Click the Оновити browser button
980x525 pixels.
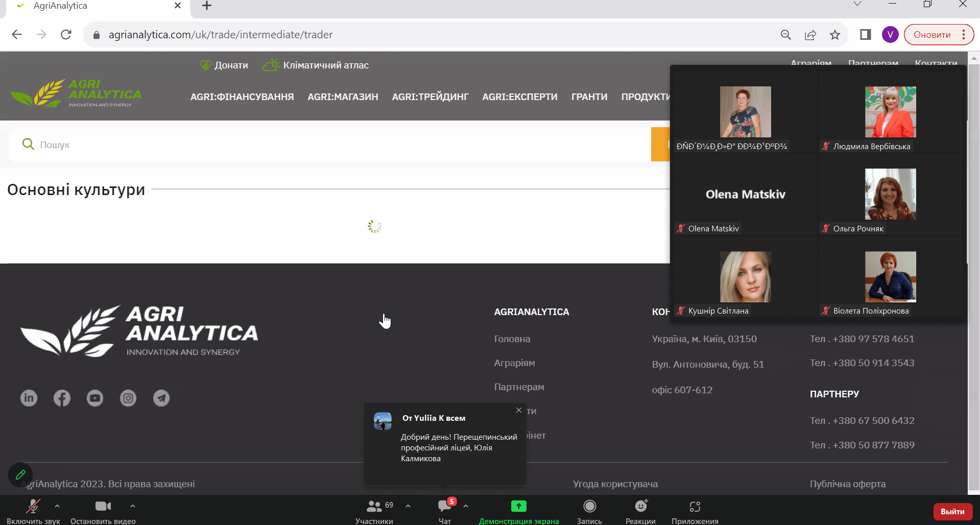coord(932,35)
